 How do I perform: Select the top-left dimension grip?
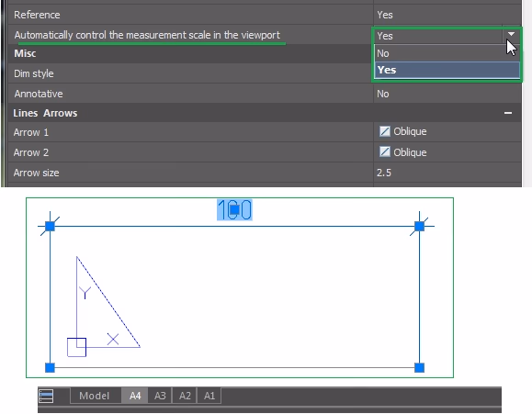(x=50, y=226)
